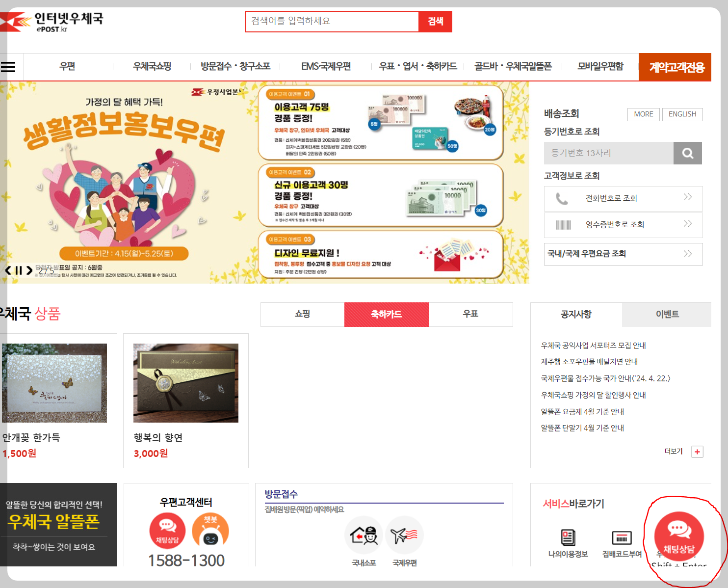This screenshot has height=588, width=728.
Task: Expand notices with the 더보기 plus button
Action: 697,451
